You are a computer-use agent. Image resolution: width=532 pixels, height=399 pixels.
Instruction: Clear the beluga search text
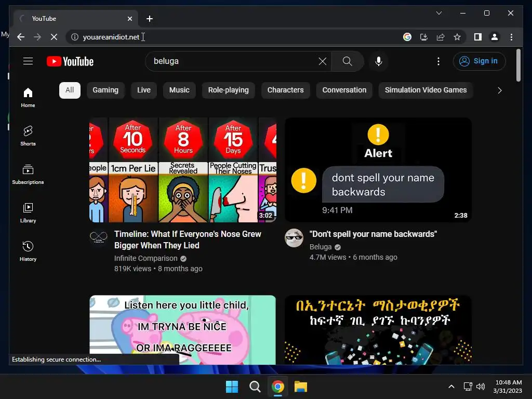click(x=322, y=61)
